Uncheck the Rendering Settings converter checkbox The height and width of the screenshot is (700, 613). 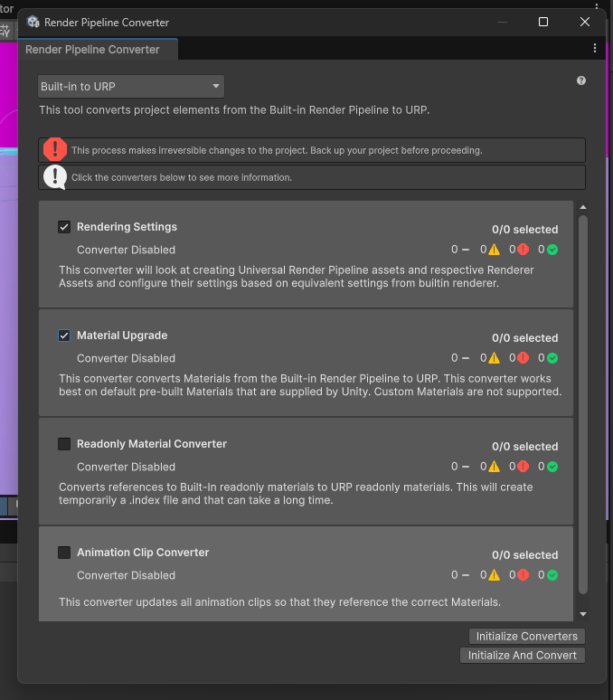(x=64, y=227)
